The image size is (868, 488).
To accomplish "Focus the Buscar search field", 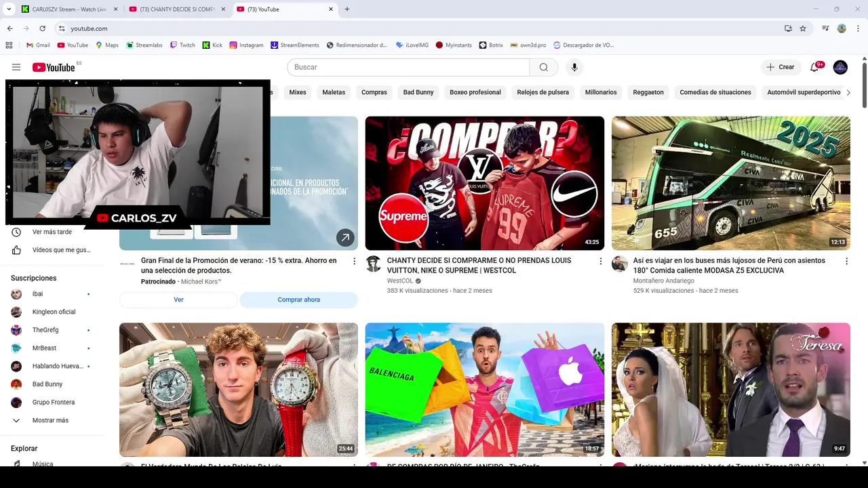I will pos(408,67).
